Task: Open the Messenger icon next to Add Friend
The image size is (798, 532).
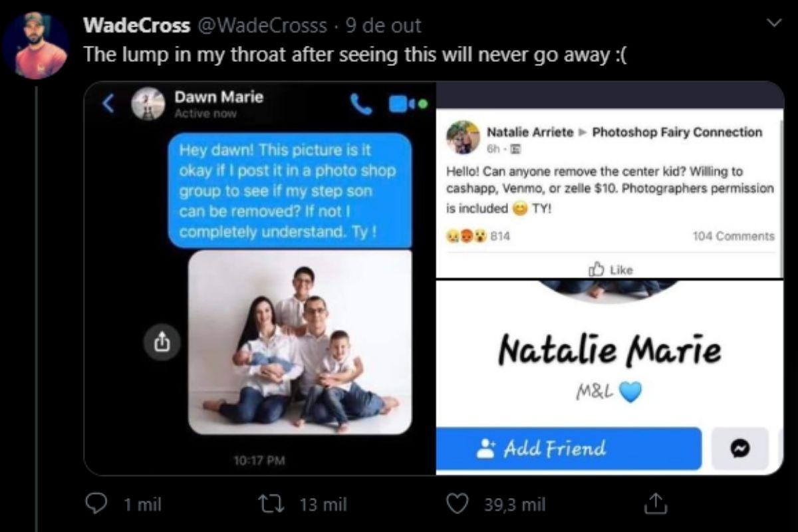Action: 739,449
